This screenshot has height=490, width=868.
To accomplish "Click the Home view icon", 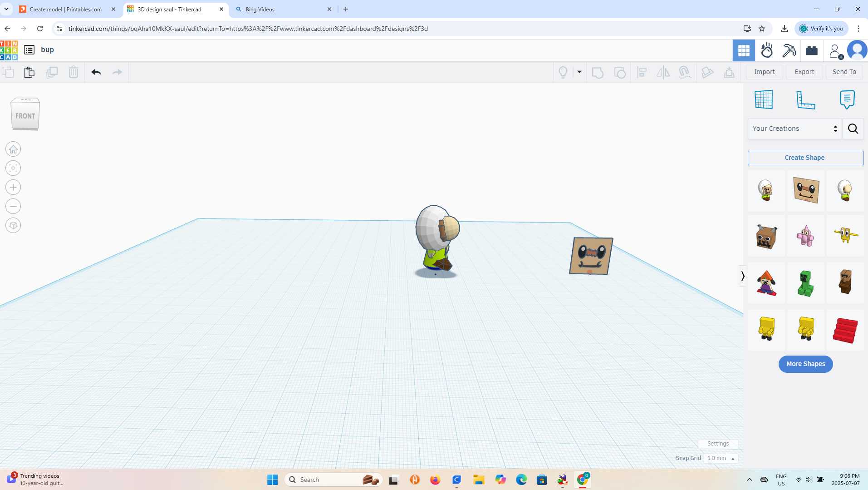I will click(x=13, y=149).
